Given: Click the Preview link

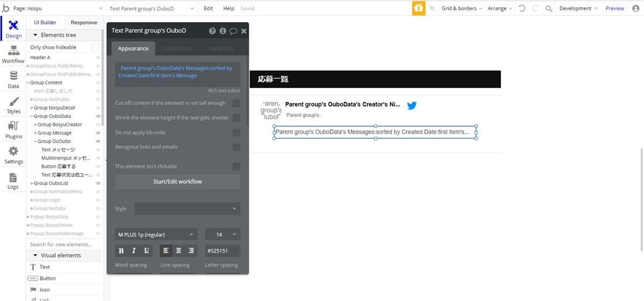Looking at the screenshot, I should [x=614, y=9].
